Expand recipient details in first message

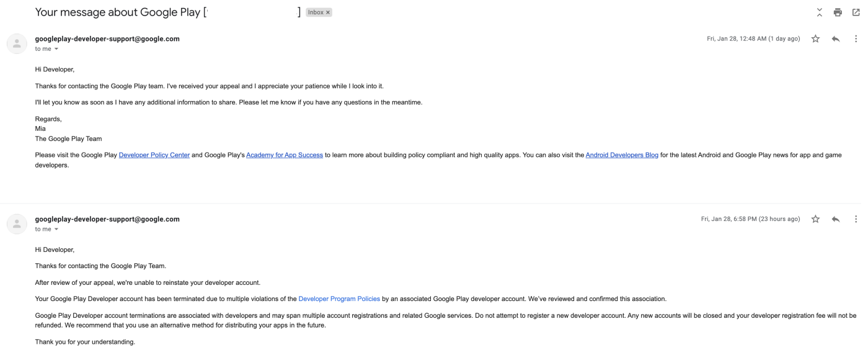click(56, 49)
